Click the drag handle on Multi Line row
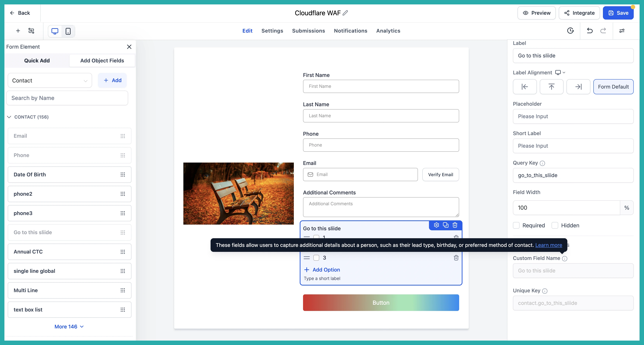This screenshot has width=644, height=345. (x=122, y=290)
